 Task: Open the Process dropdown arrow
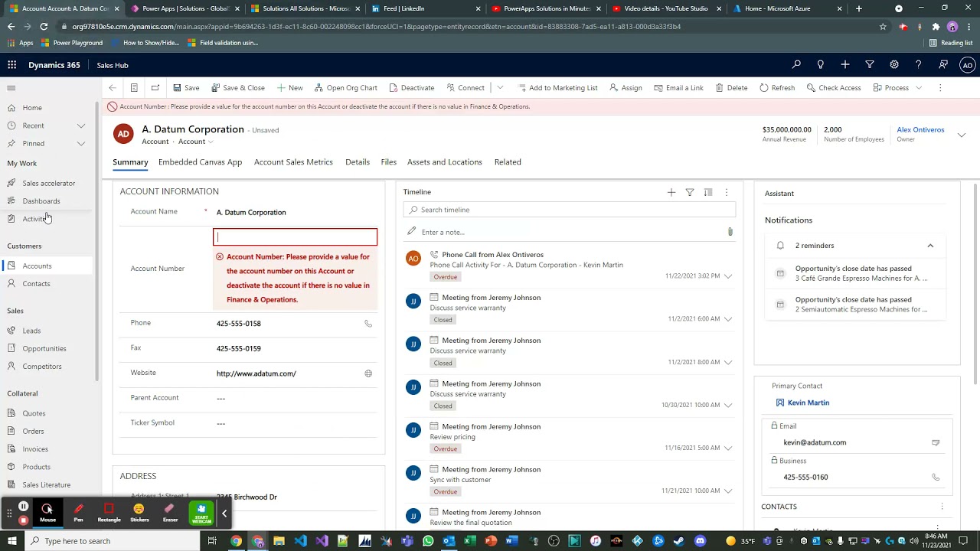point(919,88)
